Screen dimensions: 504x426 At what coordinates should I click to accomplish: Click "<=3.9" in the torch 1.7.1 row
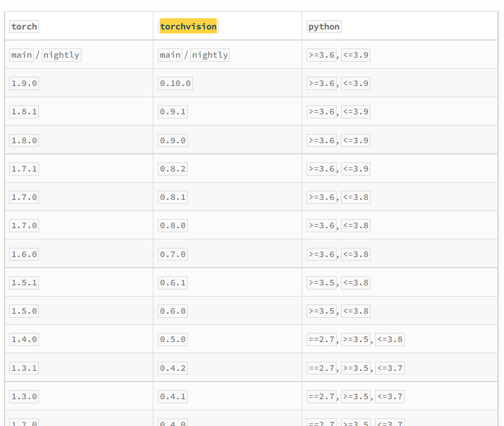[356, 168]
